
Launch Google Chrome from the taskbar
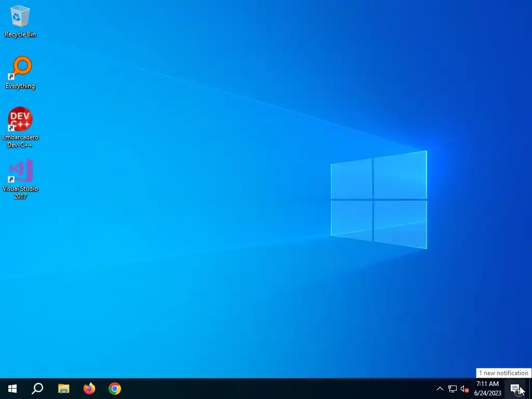115,389
